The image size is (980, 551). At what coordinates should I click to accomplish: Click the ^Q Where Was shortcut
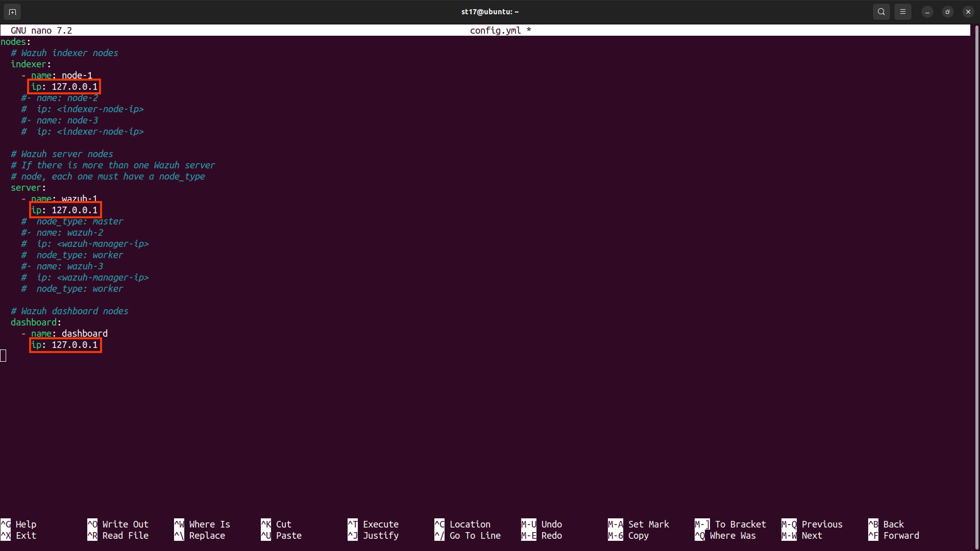(x=725, y=536)
